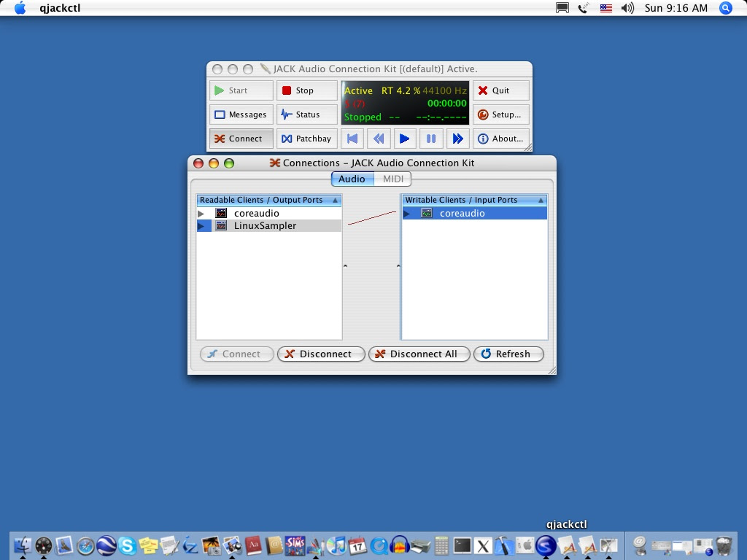Click the 44100 Hz sample rate readout
The image size is (747, 560).
(x=444, y=90)
